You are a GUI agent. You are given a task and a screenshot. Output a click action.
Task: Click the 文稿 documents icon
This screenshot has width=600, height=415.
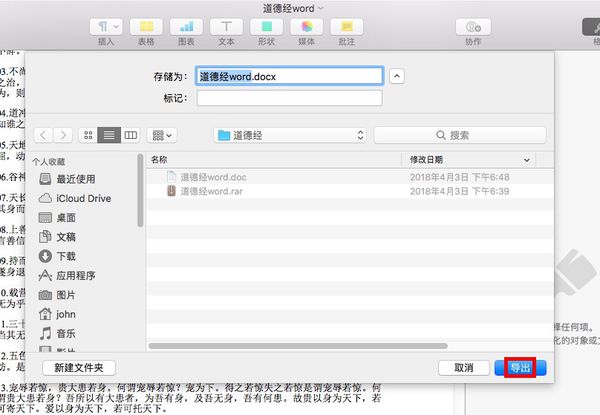tap(45, 237)
